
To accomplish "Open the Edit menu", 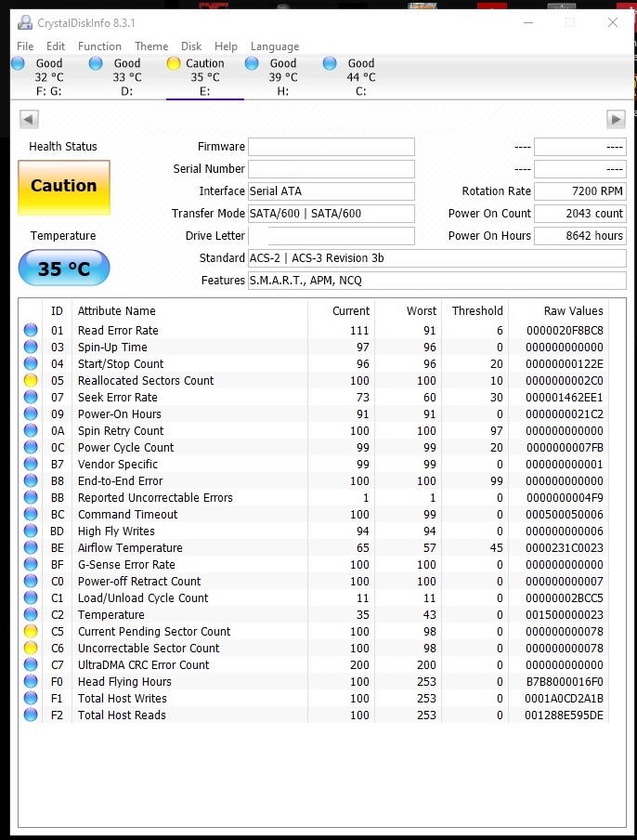I will (55, 46).
